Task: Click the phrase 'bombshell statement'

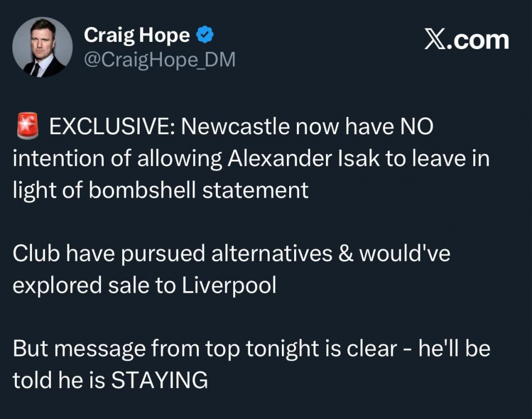Action: tap(199, 191)
